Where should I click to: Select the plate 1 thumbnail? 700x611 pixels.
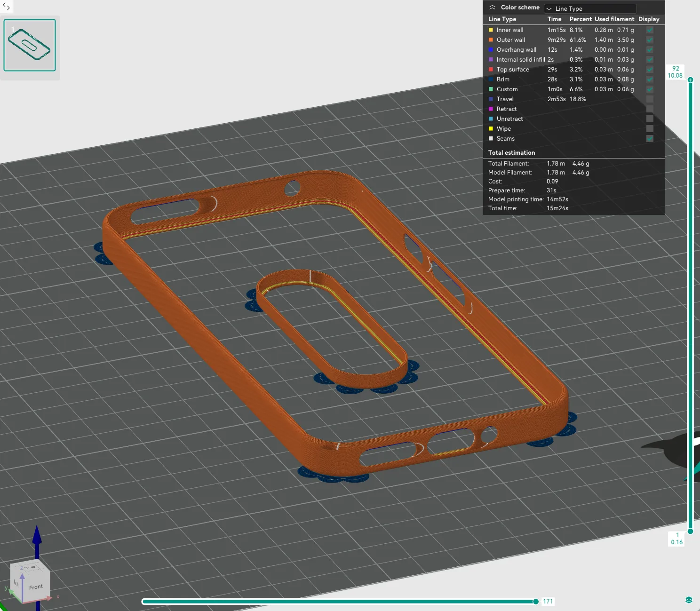pos(30,45)
